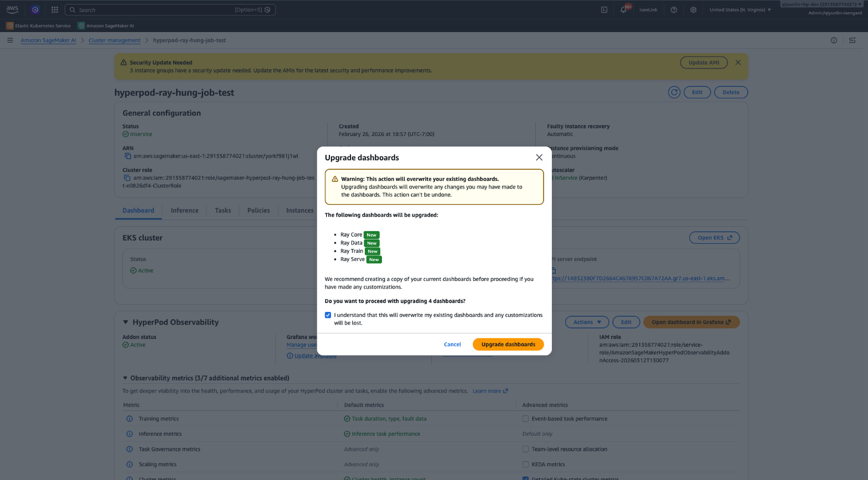The height and width of the screenshot is (480, 868).
Task: Click the Update available info icon
Action: (290, 356)
